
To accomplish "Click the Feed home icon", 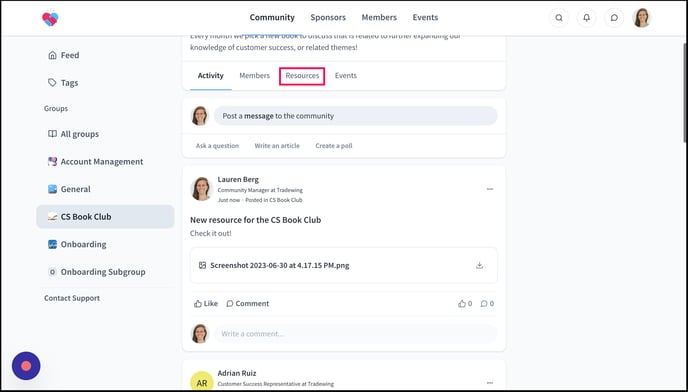I will (52, 55).
